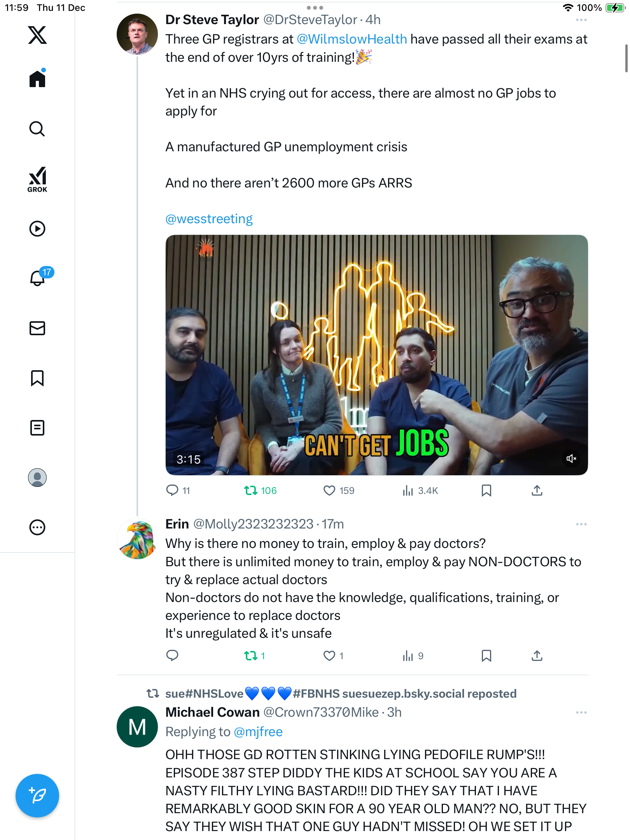This screenshot has width=630, height=840.
Task: Open more options on Michael Cowan's post
Action: (x=581, y=712)
